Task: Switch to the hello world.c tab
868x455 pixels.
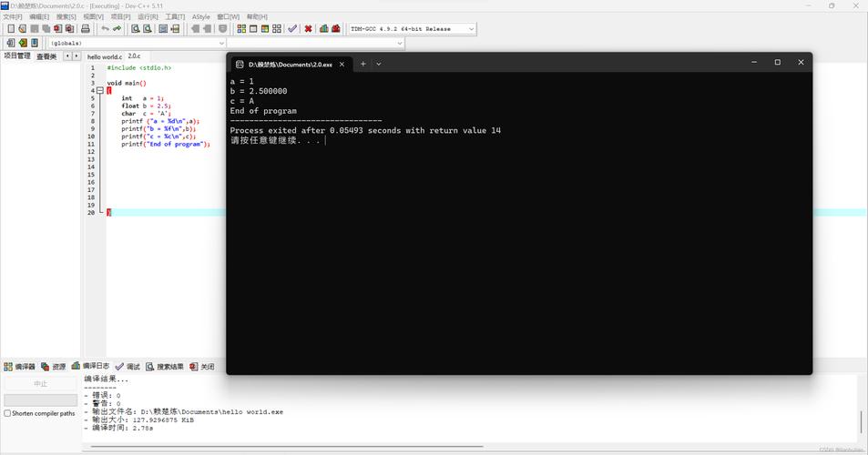Action: point(104,56)
